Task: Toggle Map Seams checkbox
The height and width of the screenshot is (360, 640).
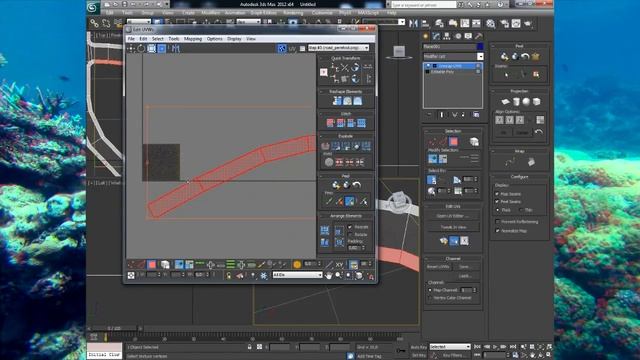Action: pos(497,194)
